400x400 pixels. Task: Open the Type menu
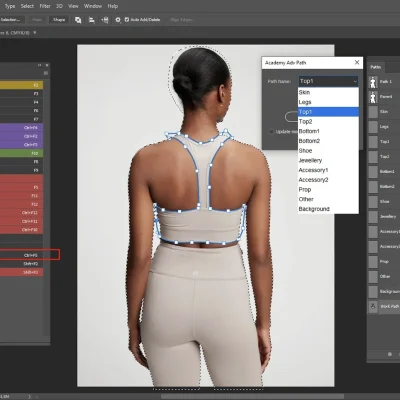tap(10, 6)
